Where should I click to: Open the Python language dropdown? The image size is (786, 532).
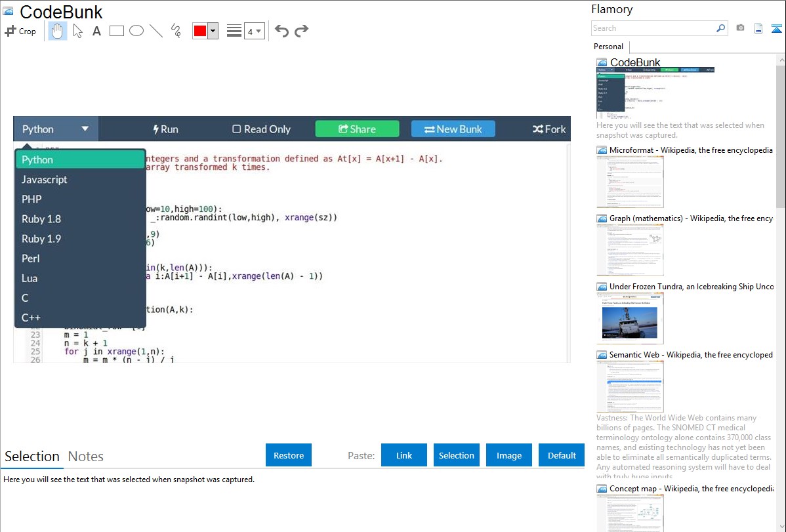[x=55, y=129]
